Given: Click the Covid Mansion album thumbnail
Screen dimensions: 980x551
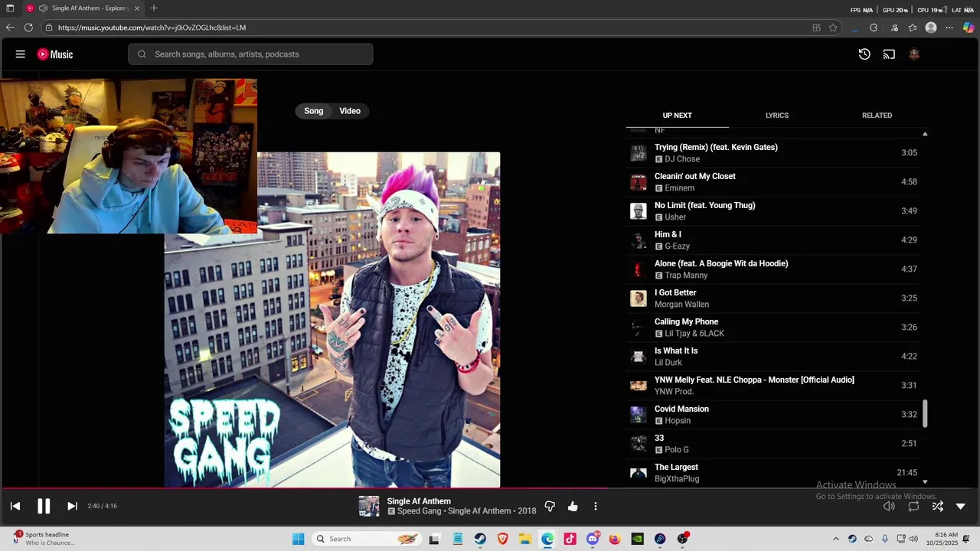Looking at the screenshot, I should tap(638, 415).
